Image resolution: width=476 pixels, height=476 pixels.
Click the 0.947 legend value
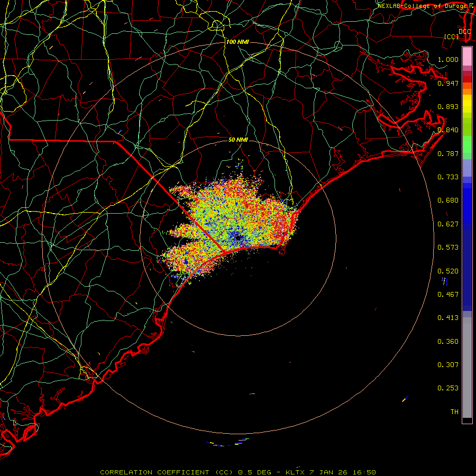coord(448,83)
